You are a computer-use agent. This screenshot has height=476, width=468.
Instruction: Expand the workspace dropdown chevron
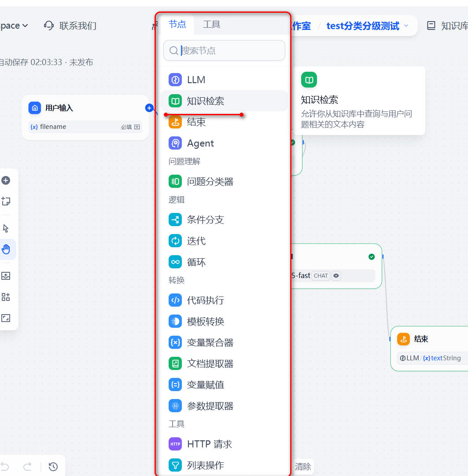(25, 26)
